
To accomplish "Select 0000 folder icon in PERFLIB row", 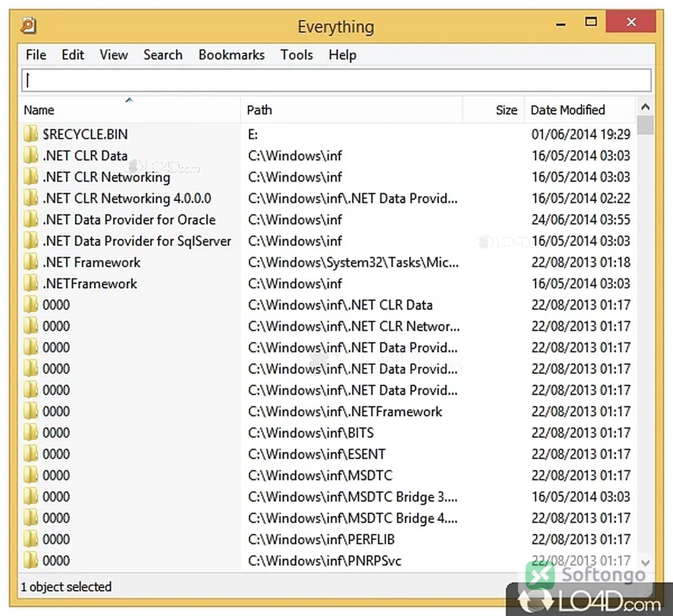I will click(x=31, y=539).
